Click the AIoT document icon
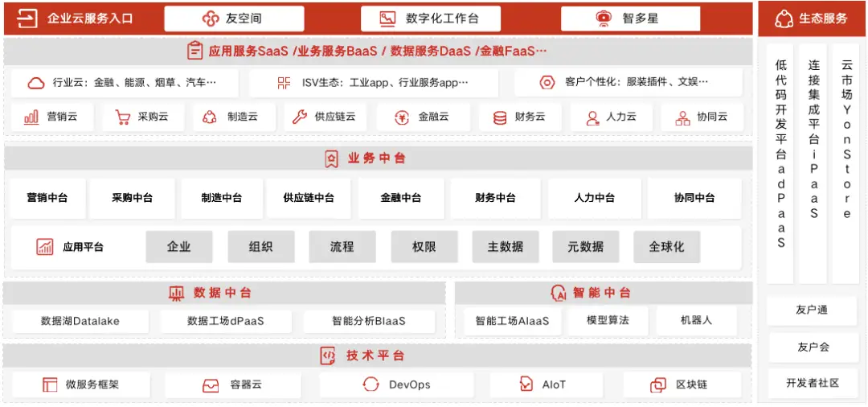 (526, 384)
